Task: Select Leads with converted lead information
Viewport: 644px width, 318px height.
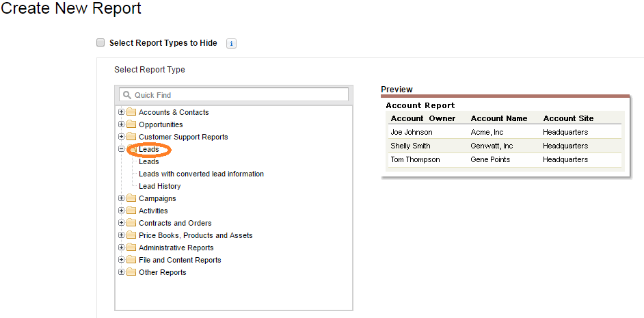Action: pyautogui.click(x=201, y=174)
